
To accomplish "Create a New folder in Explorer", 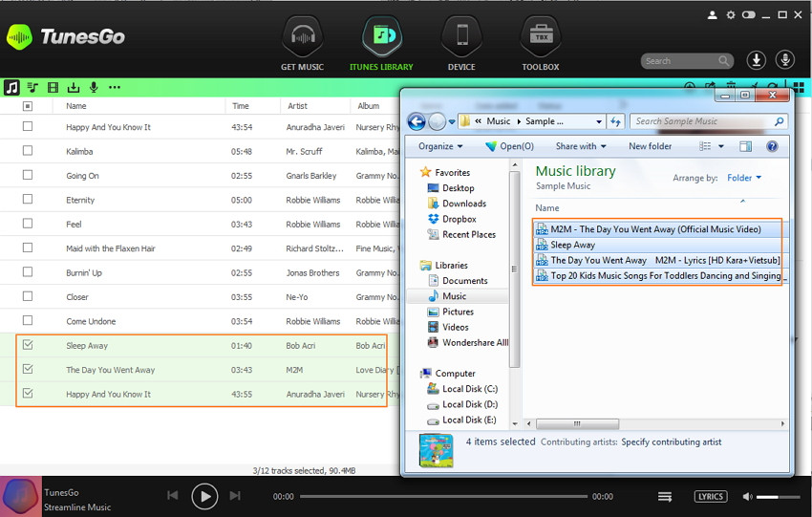I will pos(650,146).
